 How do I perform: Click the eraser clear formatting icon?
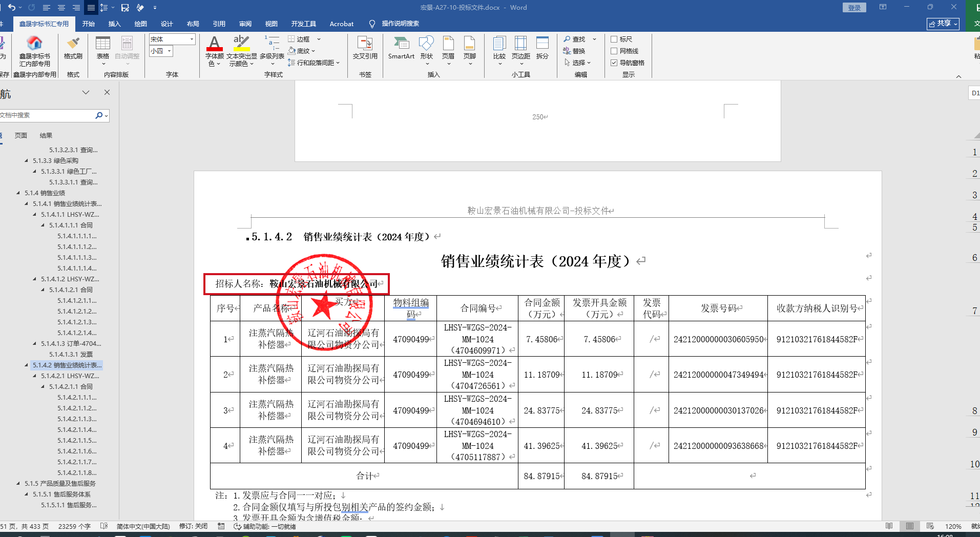click(x=140, y=8)
